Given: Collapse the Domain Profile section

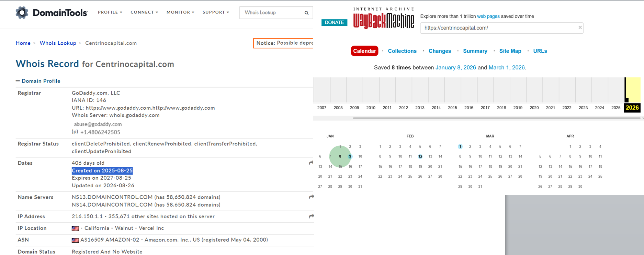Looking at the screenshot, I should click(18, 81).
